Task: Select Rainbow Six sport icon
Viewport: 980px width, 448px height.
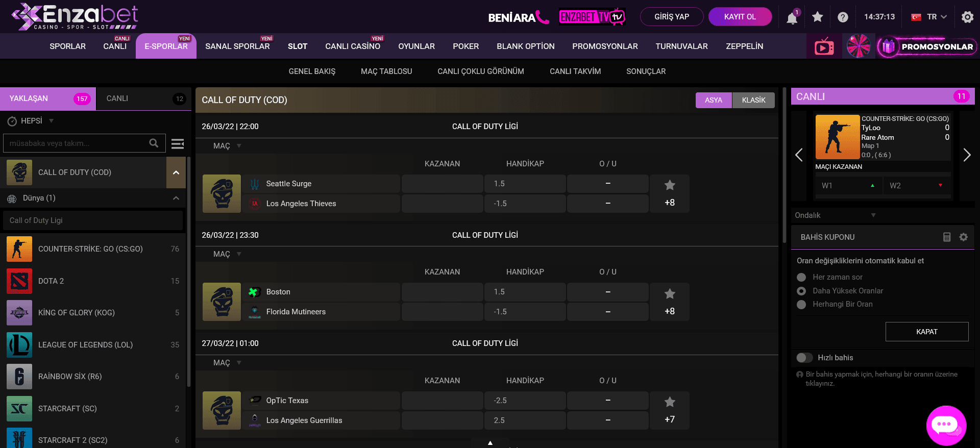Action: tap(19, 377)
